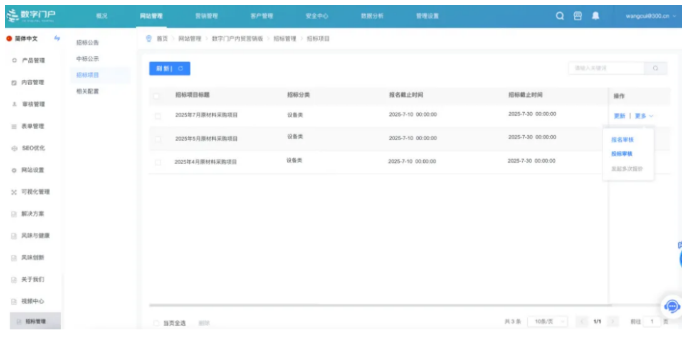Focus the keyword search input field
This screenshot has height=364, width=685.
point(606,68)
